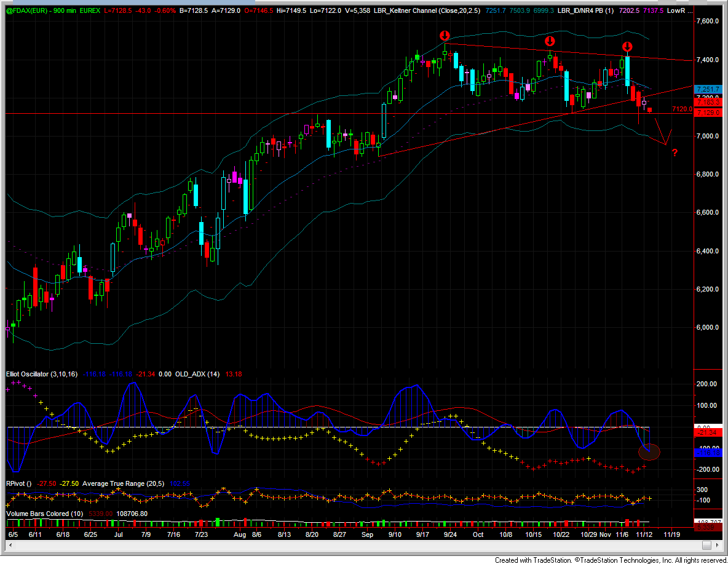Screen dimensions: 728x564
Task: Click the Jul date label
Action: pyautogui.click(x=119, y=534)
